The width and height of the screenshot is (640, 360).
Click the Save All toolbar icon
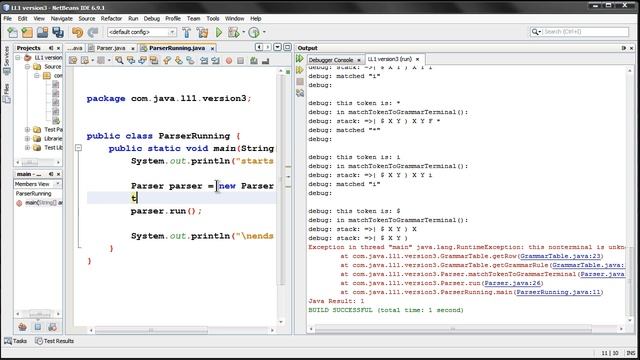58,32
